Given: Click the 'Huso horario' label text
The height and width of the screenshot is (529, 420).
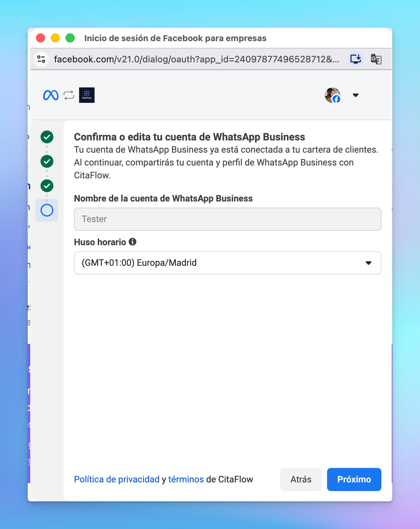Looking at the screenshot, I should tap(100, 242).
